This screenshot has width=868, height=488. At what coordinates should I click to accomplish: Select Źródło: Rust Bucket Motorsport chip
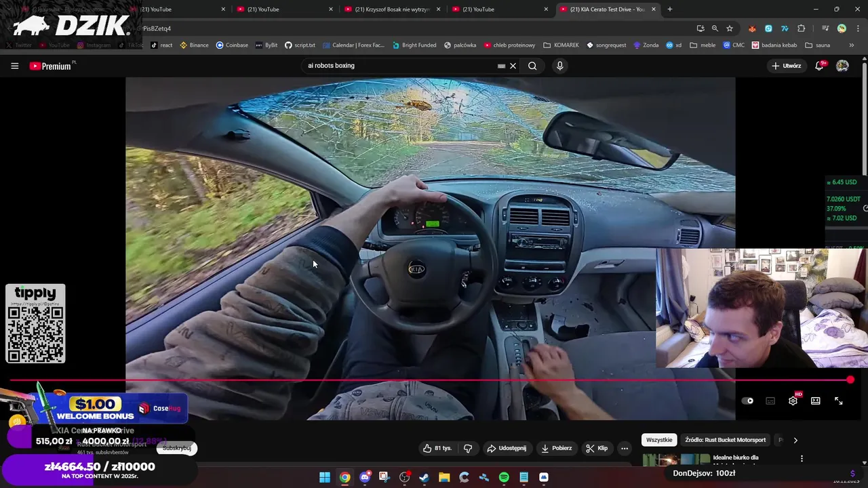pyautogui.click(x=725, y=440)
